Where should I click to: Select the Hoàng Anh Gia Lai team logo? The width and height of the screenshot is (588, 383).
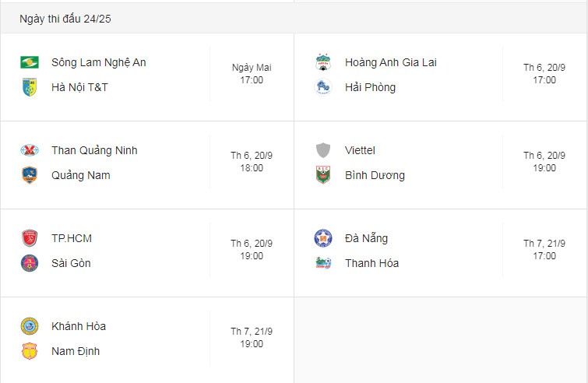click(323, 62)
